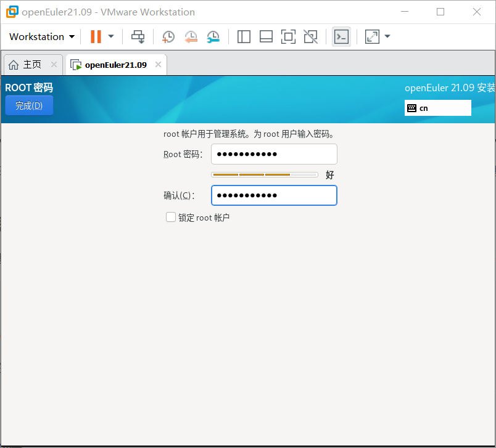Screen dimensions: 496x448
Task: Click the stretch guest display icon
Action: pyautogui.click(x=372, y=36)
